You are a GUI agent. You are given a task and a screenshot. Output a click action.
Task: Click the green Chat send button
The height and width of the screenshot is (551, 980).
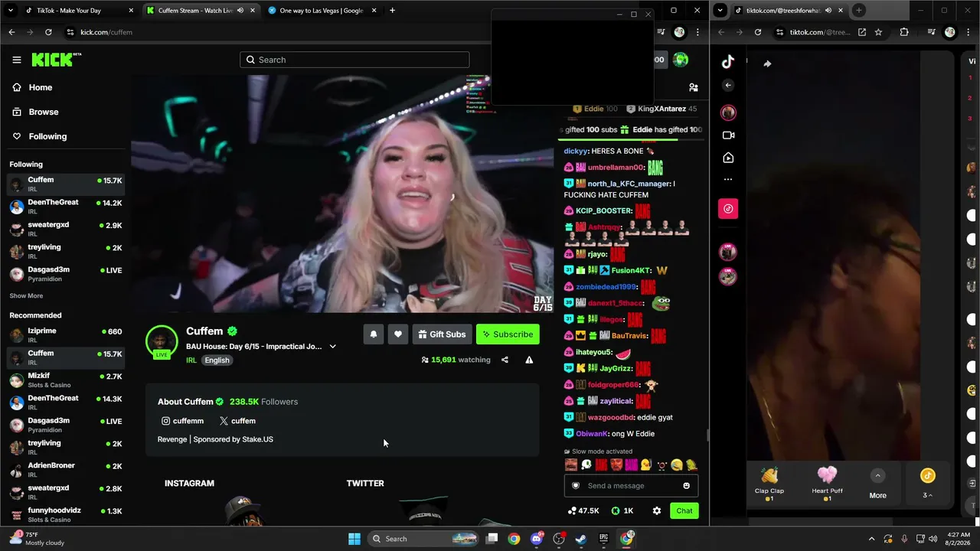point(684,511)
